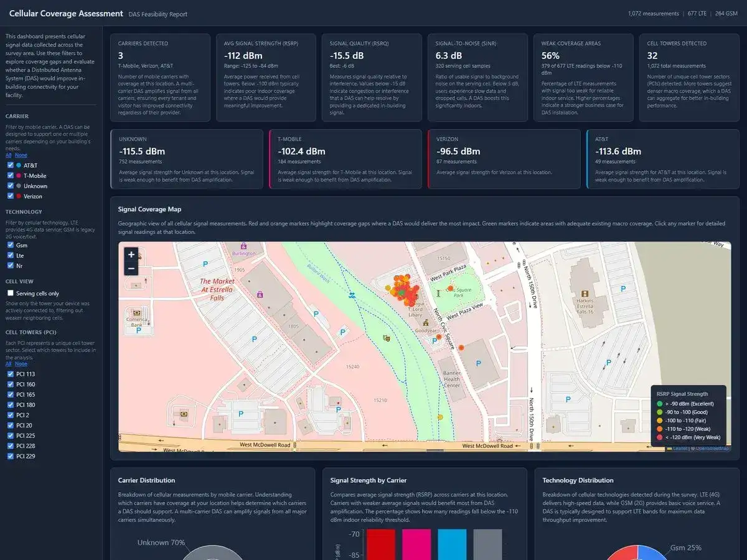The image size is (747, 560).
Task: Click the pink T-Mobile carrier dot icon
Action: tap(18, 175)
